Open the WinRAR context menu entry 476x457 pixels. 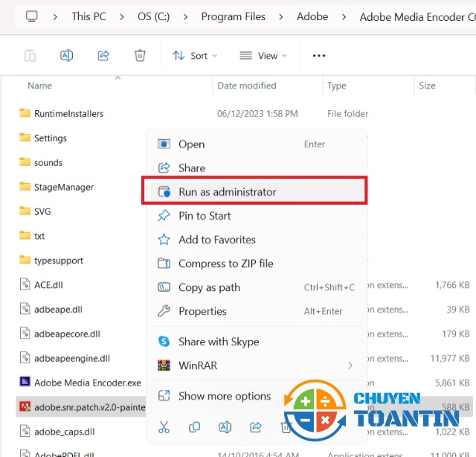[x=255, y=365]
